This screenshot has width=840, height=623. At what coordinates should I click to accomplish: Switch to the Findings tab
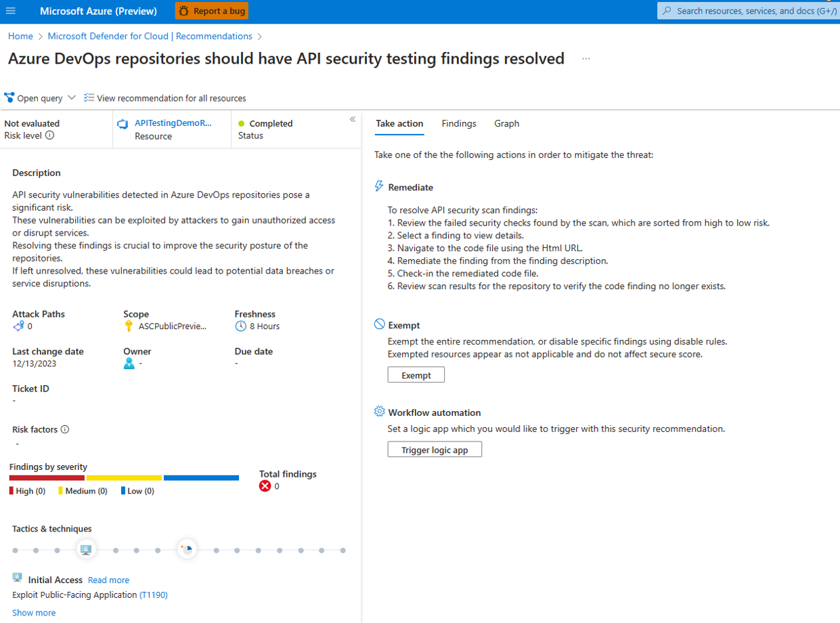pos(459,123)
